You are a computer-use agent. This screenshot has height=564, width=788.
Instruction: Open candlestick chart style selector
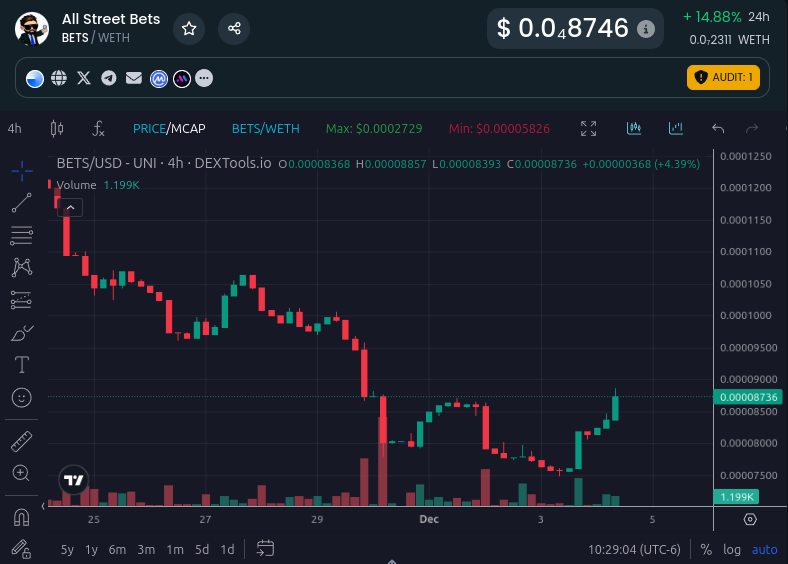[x=57, y=129]
